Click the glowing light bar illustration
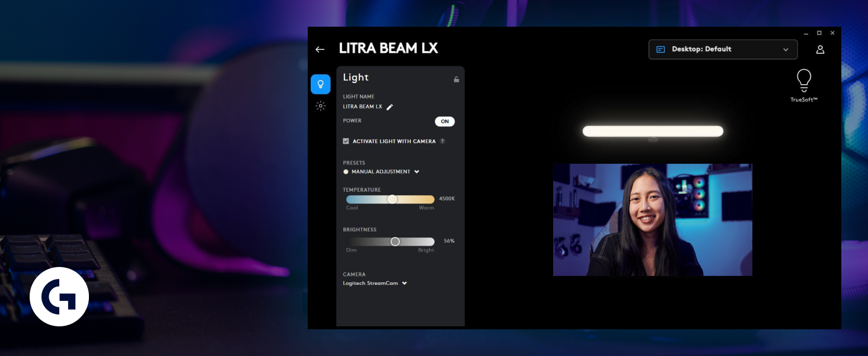The width and height of the screenshot is (868, 356). click(x=653, y=131)
